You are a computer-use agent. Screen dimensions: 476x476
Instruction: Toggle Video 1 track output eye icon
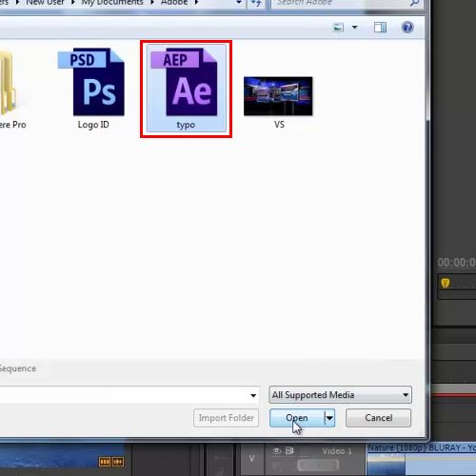point(277,450)
